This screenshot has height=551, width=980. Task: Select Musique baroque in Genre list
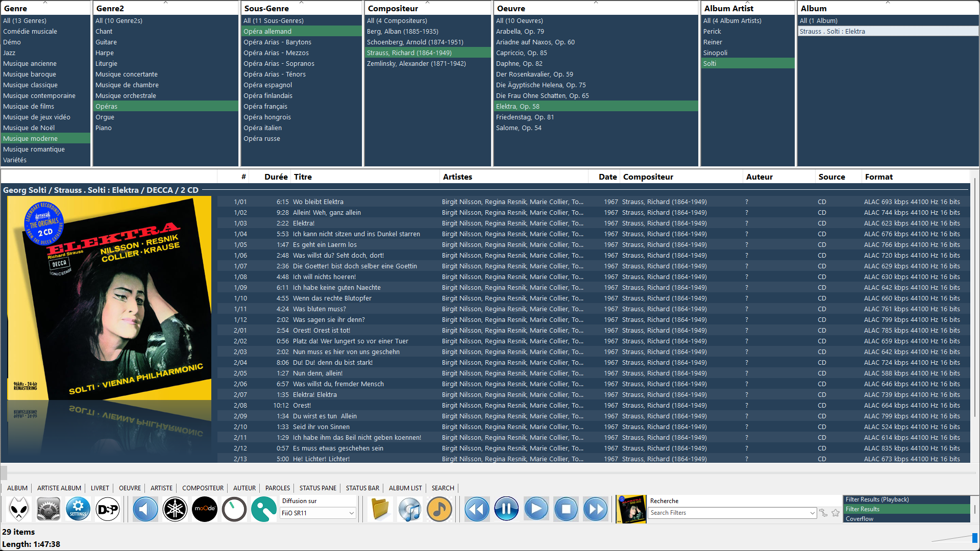tap(45, 74)
